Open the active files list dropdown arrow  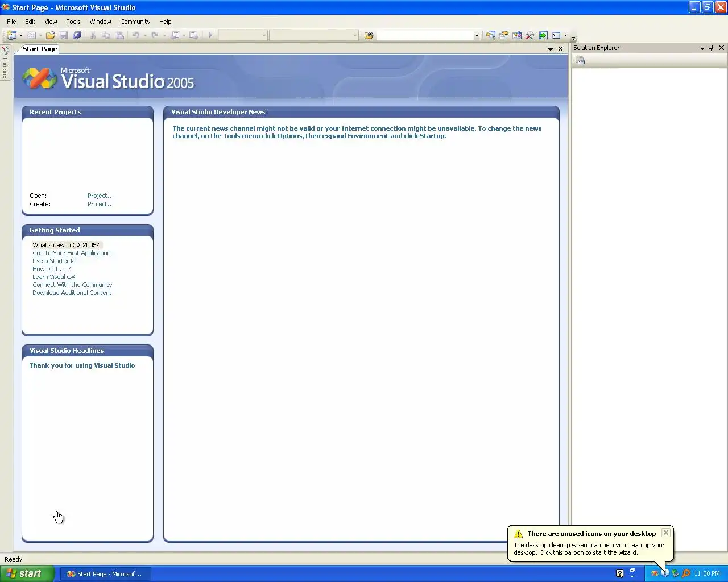pyautogui.click(x=551, y=49)
